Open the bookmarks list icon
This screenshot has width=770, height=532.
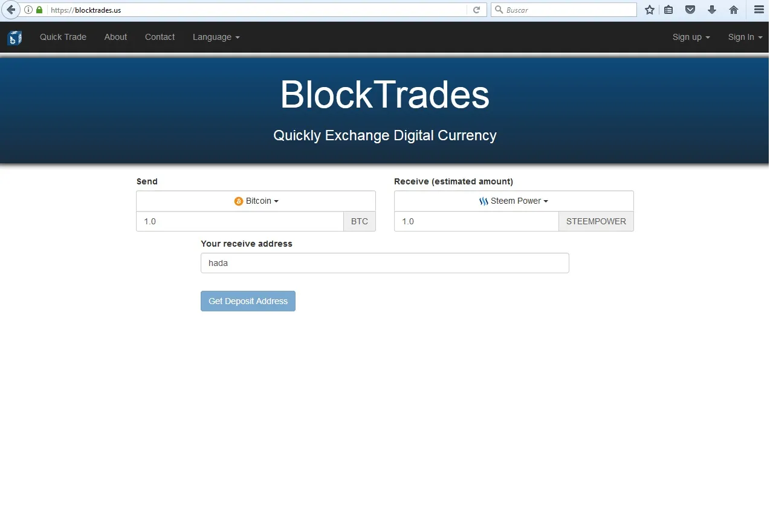pyautogui.click(x=668, y=10)
